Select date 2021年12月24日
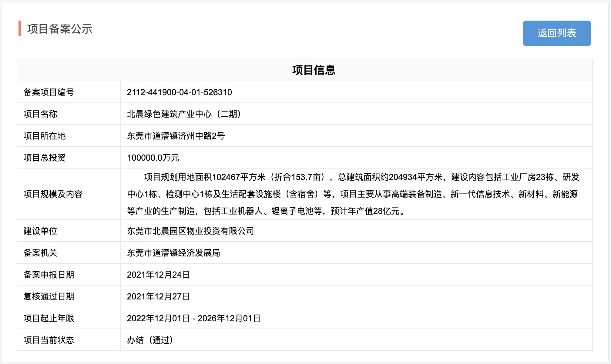 coord(158,275)
